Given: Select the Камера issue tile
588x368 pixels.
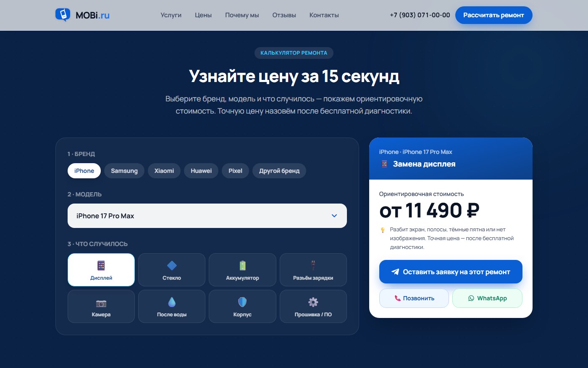Looking at the screenshot, I should pos(101,306).
